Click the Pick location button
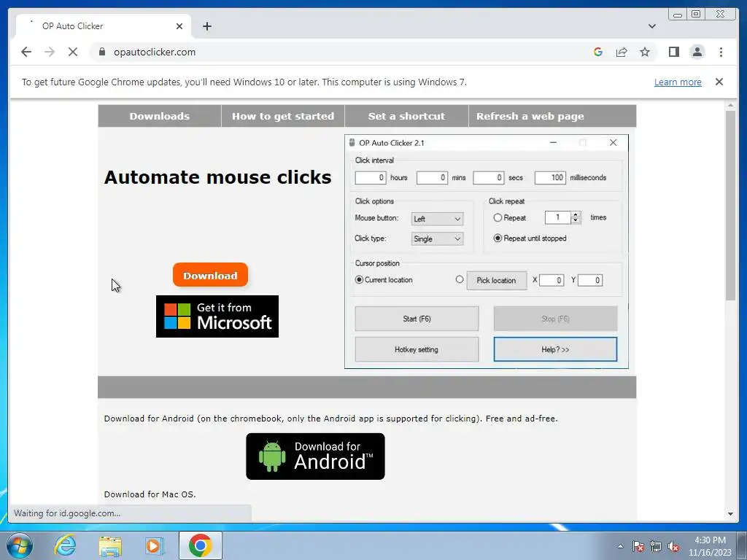The width and height of the screenshot is (747, 560). (x=496, y=281)
